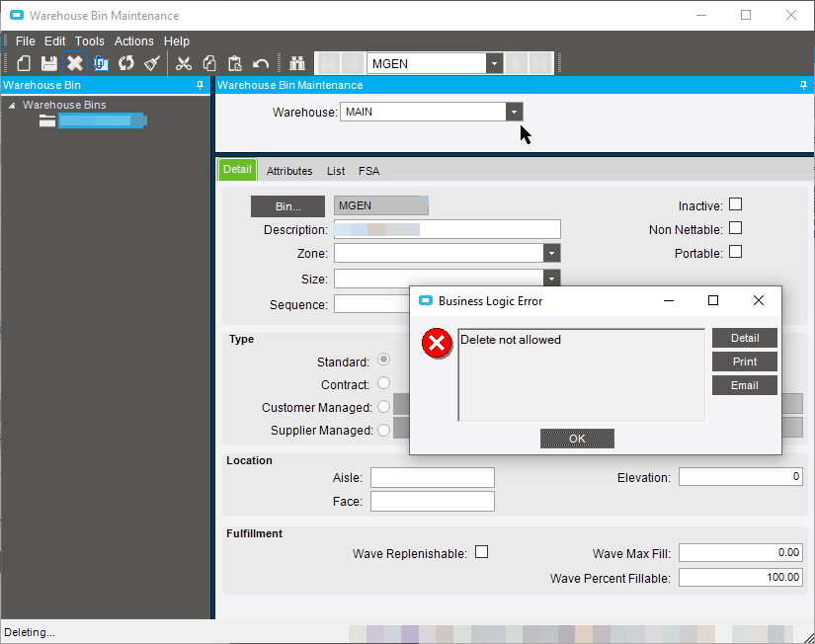This screenshot has width=815, height=644.
Task: Click the Cut scissors icon
Action: pyautogui.click(x=184, y=63)
